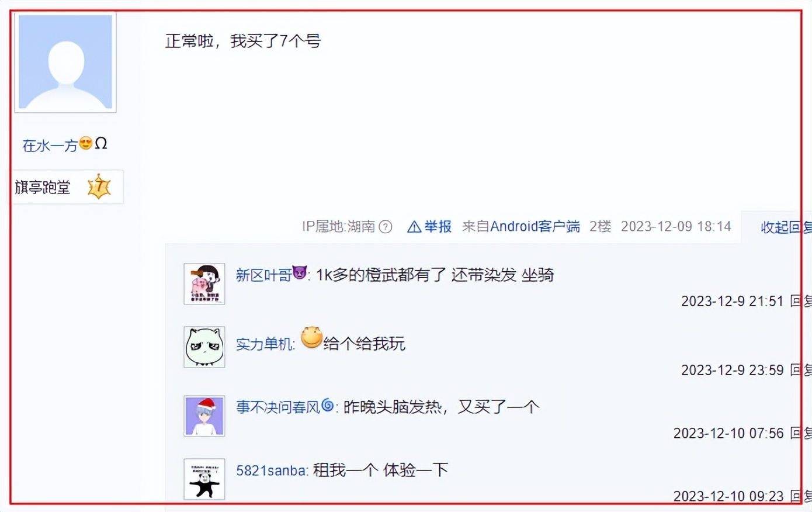Open the level 7 star badge

[99, 187]
